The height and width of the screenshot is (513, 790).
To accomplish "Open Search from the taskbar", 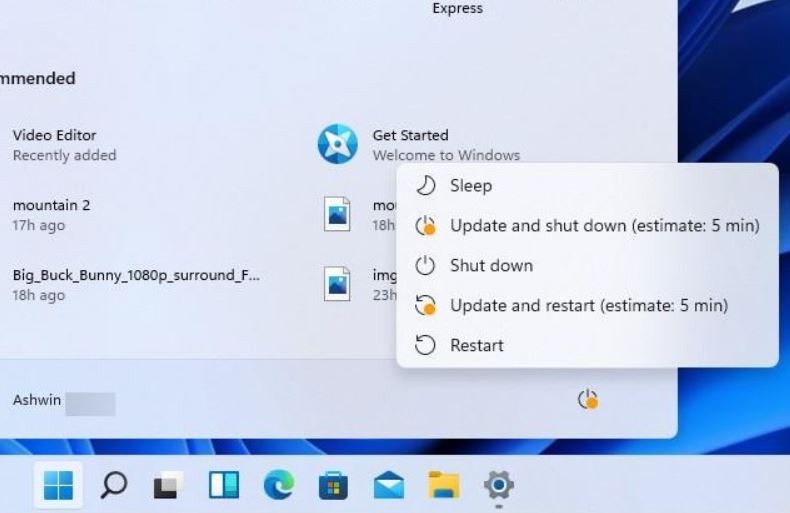I will [113, 485].
